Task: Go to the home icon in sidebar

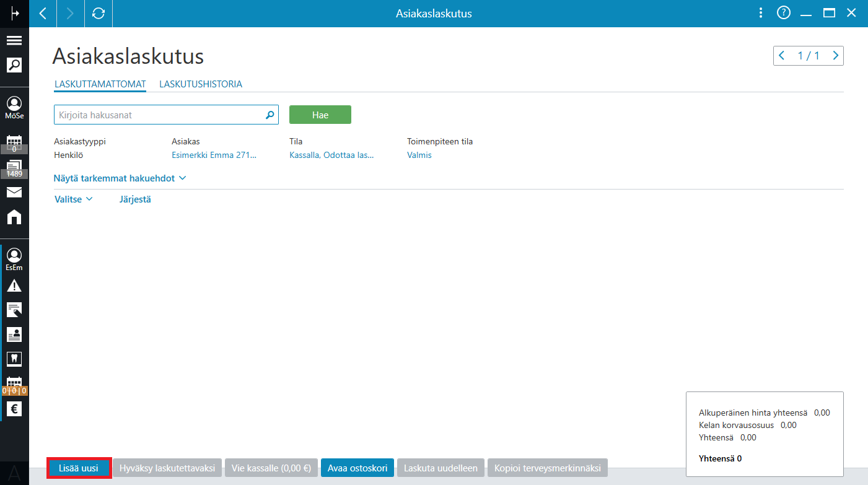Action: tap(14, 217)
